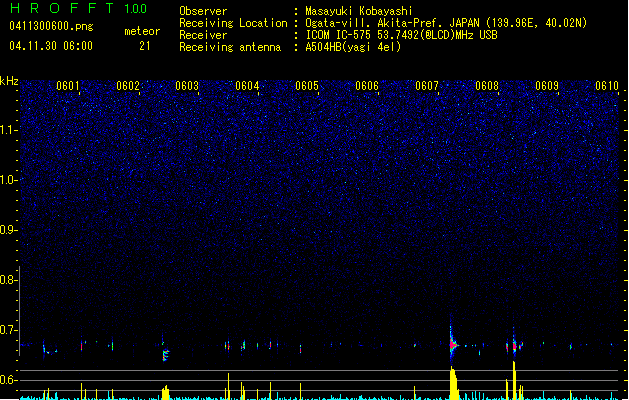The image size is (629, 400).
Task: Click the Receiving antenna label
Action: pyautogui.click(x=230, y=47)
